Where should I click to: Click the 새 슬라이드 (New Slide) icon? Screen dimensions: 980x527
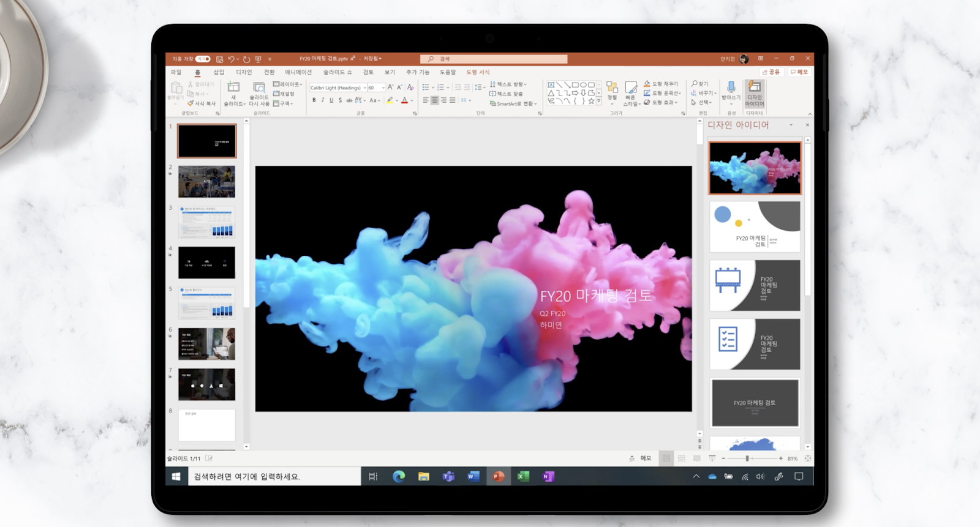pyautogui.click(x=233, y=86)
